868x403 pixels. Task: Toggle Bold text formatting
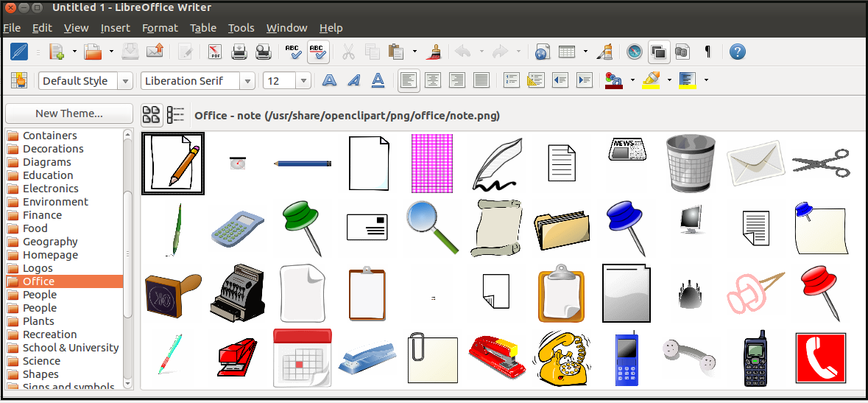point(329,80)
